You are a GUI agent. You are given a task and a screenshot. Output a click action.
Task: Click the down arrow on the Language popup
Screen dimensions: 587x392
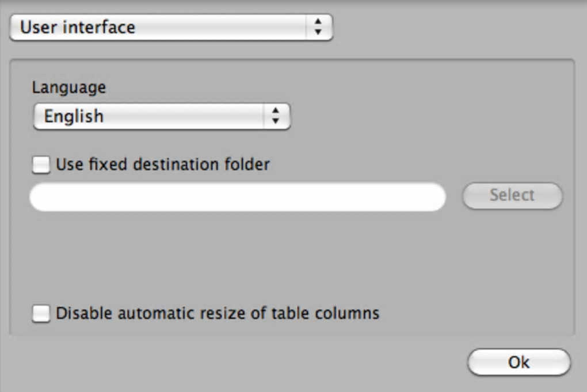pyautogui.click(x=276, y=121)
